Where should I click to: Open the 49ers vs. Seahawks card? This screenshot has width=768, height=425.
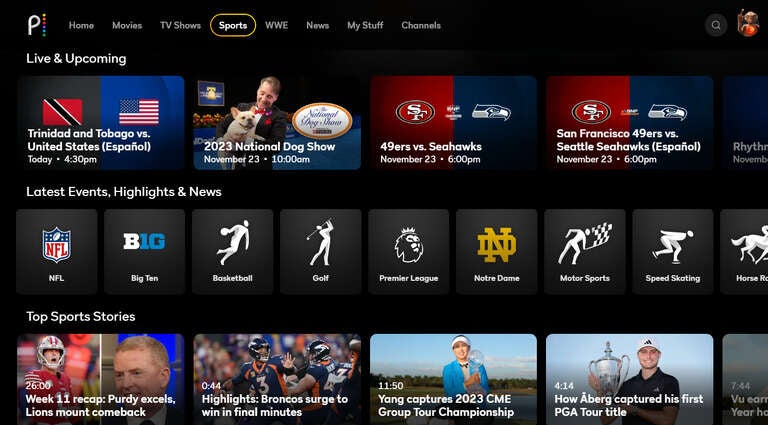(x=454, y=122)
